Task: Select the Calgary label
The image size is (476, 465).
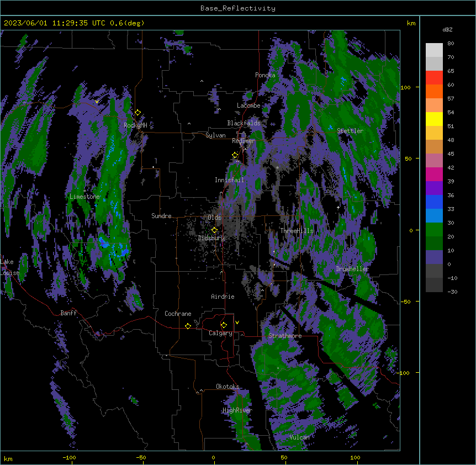Action: (220, 333)
